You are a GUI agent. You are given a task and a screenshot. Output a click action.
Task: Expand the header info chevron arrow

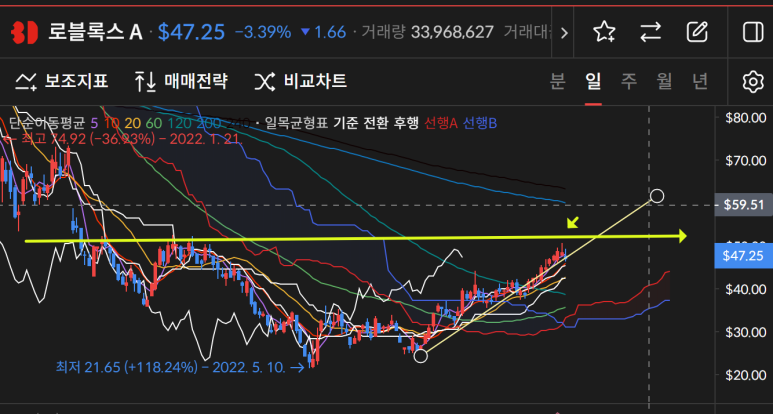[564, 33]
